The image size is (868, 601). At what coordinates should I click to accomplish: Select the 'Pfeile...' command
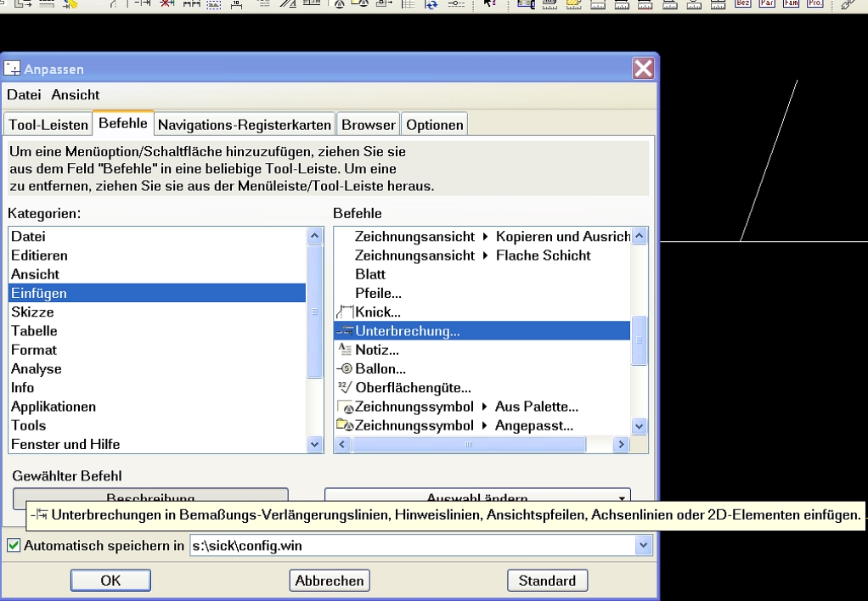(482, 293)
